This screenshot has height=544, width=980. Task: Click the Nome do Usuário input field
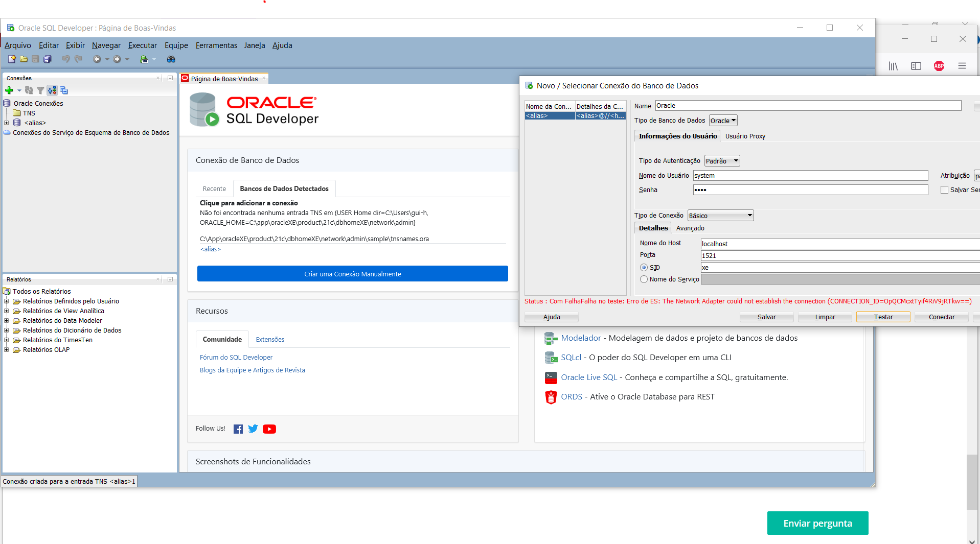(x=810, y=176)
